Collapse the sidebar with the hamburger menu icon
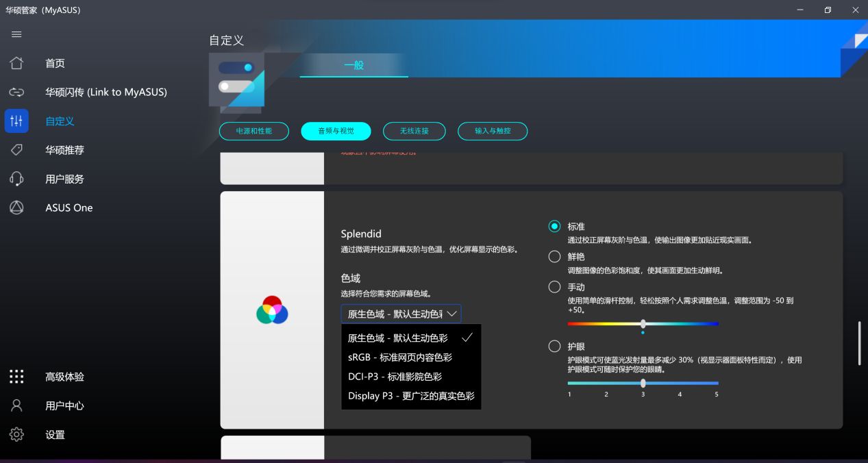The width and height of the screenshot is (868, 463). pos(16,34)
